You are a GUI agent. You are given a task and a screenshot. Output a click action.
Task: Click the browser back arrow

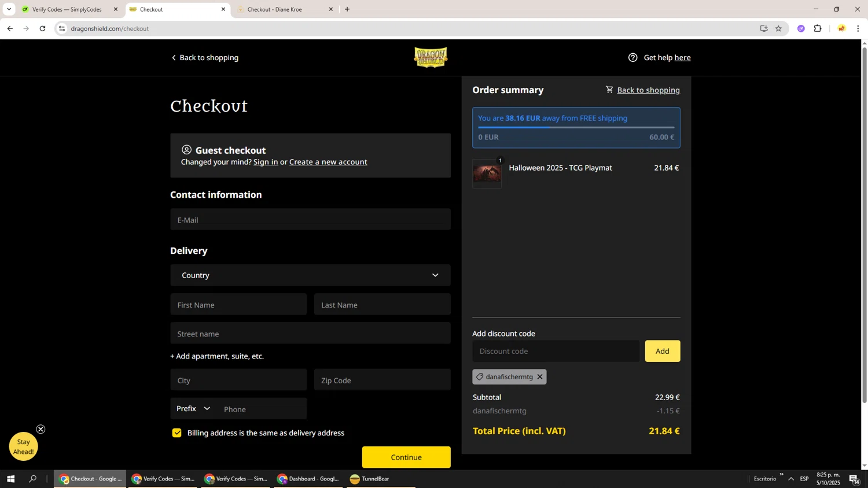click(10, 28)
